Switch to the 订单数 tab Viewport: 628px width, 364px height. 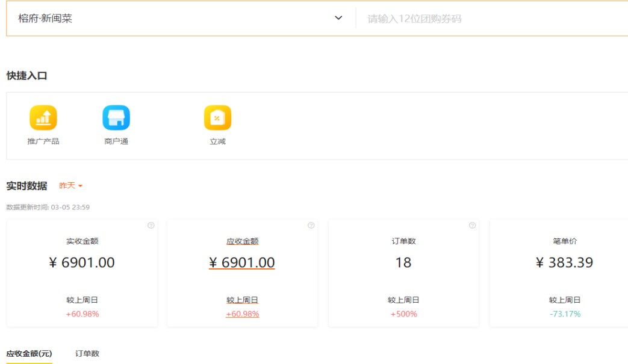[87, 354]
